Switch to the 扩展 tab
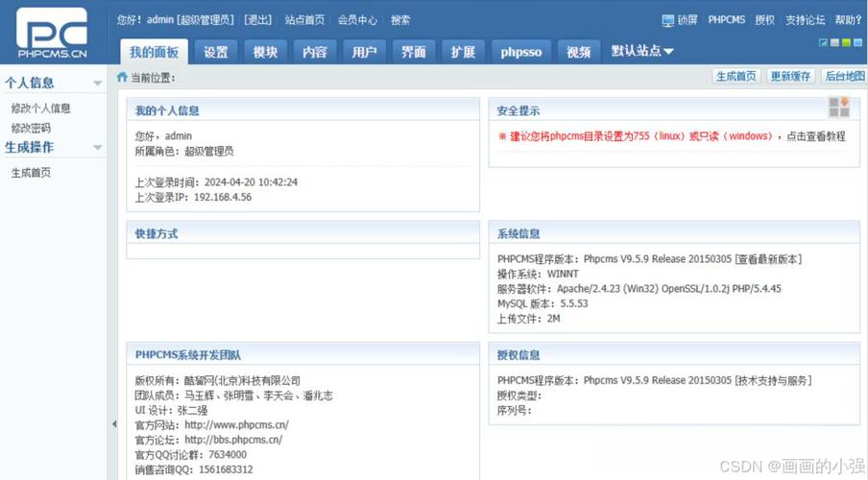This screenshot has width=868, height=480. 463,52
